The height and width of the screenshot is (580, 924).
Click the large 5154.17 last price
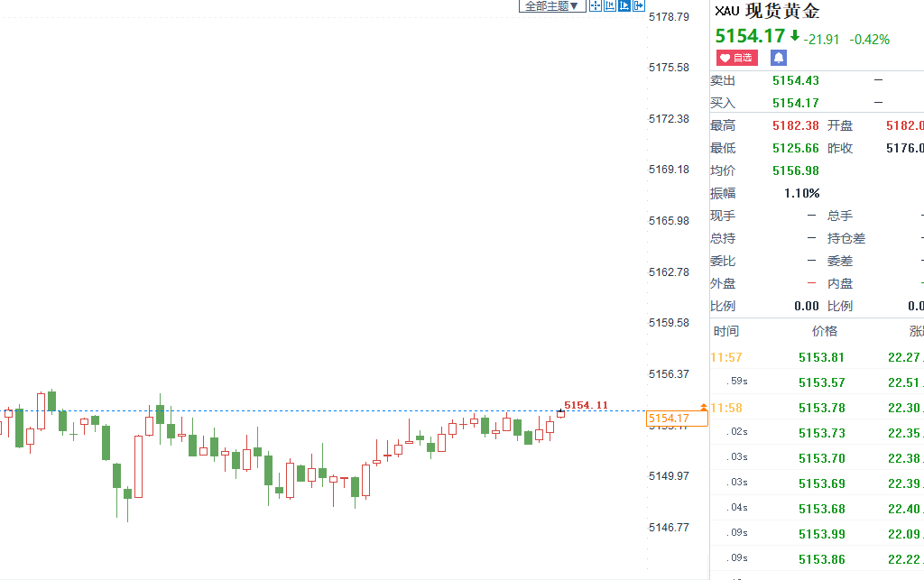click(750, 36)
